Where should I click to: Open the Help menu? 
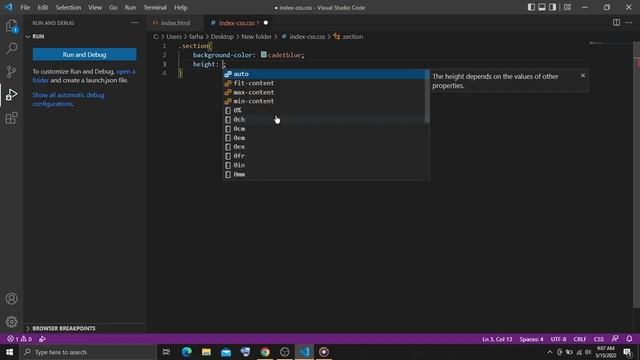point(180,7)
